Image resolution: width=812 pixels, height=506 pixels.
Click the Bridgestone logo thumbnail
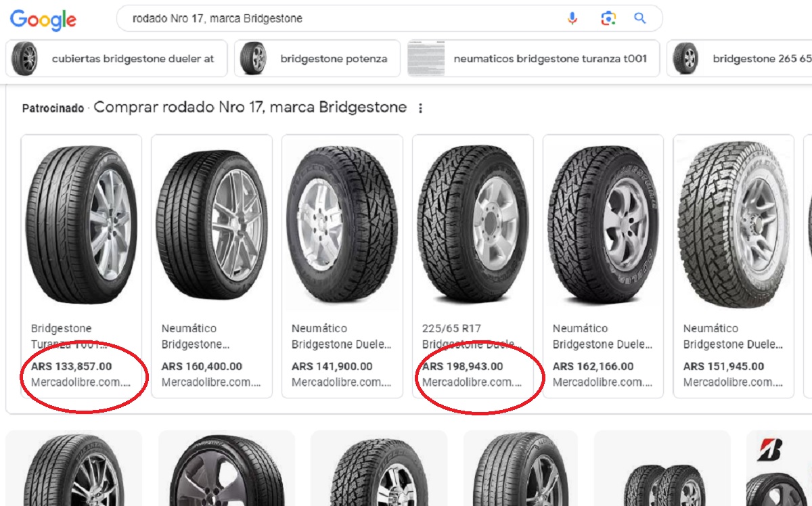point(770,450)
